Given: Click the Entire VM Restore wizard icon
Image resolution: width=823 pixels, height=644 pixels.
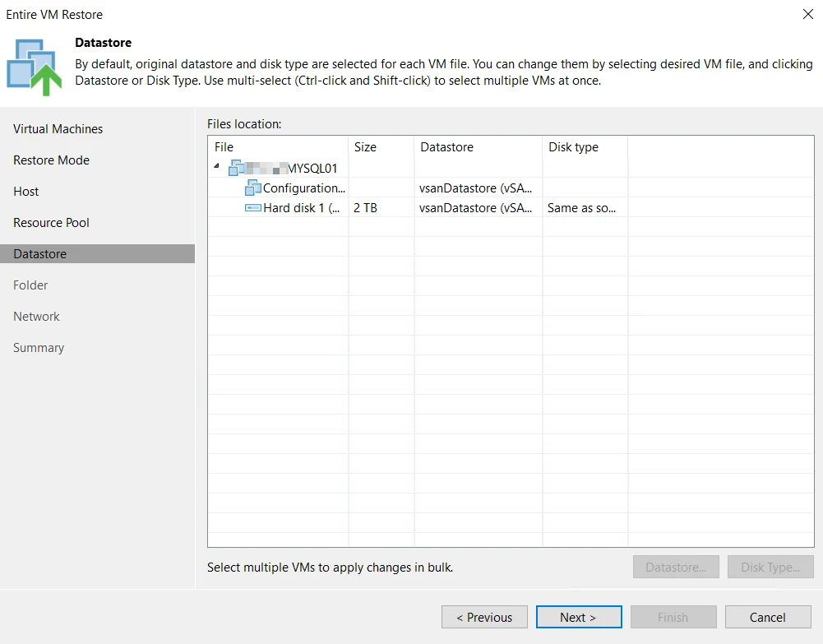Looking at the screenshot, I should click(x=34, y=67).
